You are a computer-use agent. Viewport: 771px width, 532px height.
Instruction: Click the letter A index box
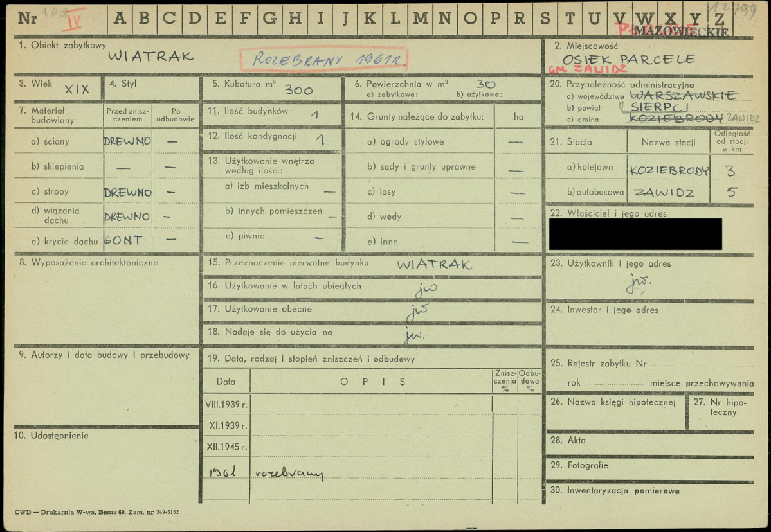(120, 19)
